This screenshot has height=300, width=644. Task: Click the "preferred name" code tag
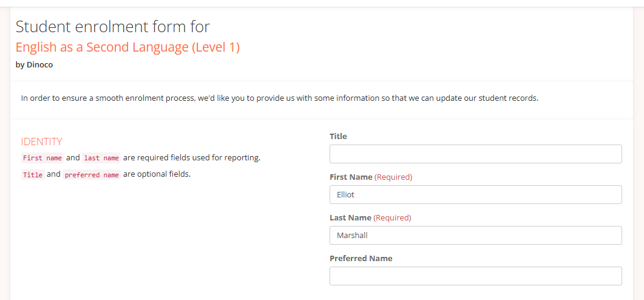[92, 175]
